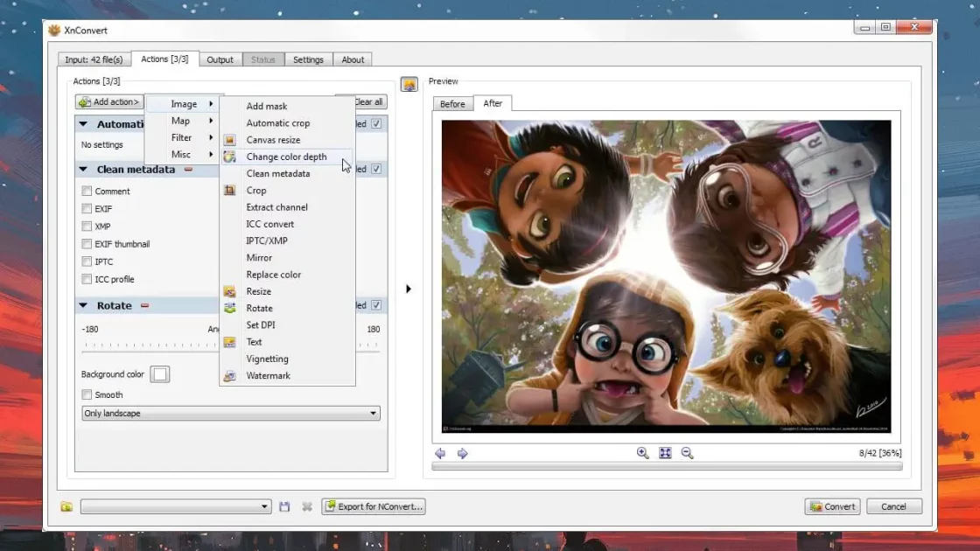Remove the Clean metadata action via minus icon
Viewport: 980px width, 551px height.
click(x=188, y=170)
